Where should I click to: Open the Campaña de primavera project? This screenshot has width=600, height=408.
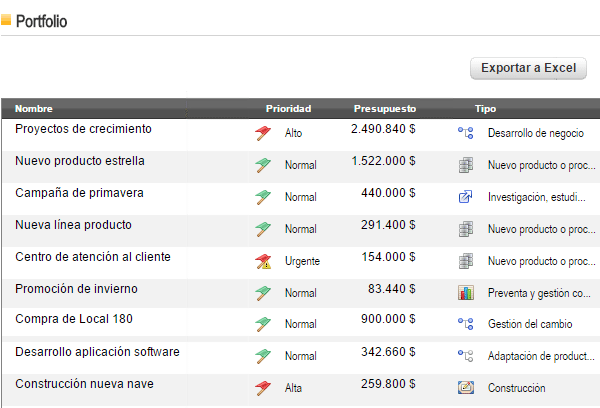coord(79,193)
